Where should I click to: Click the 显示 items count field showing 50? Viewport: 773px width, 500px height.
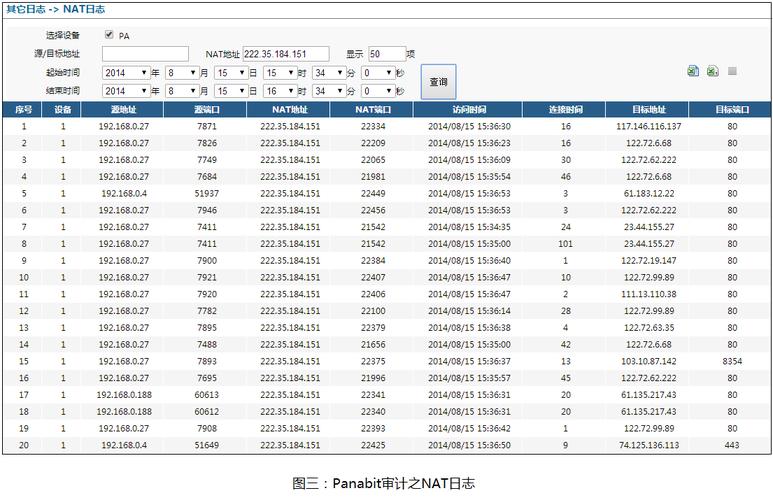pyautogui.click(x=387, y=54)
